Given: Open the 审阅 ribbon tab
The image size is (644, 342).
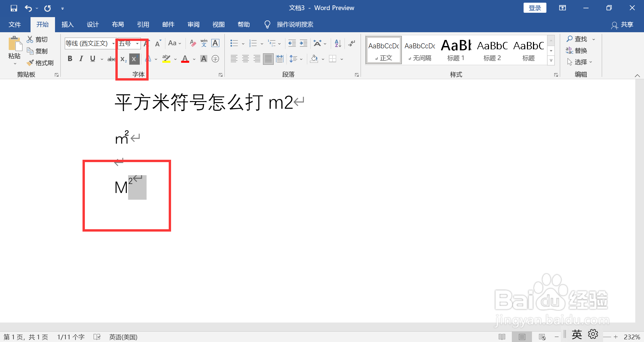Looking at the screenshot, I should (x=193, y=24).
